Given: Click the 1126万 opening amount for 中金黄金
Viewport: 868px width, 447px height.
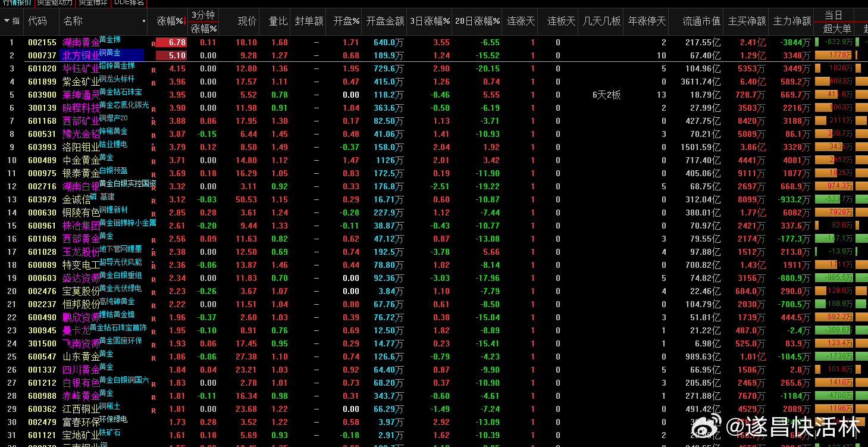Looking at the screenshot, I should [390, 160].
